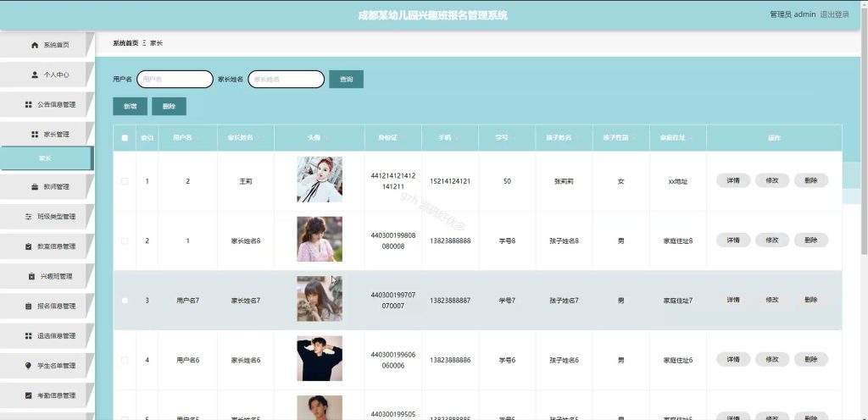Check the checkbox for row 用户名7
Screen dimensions: 868x420
click(x=125, y=301)
